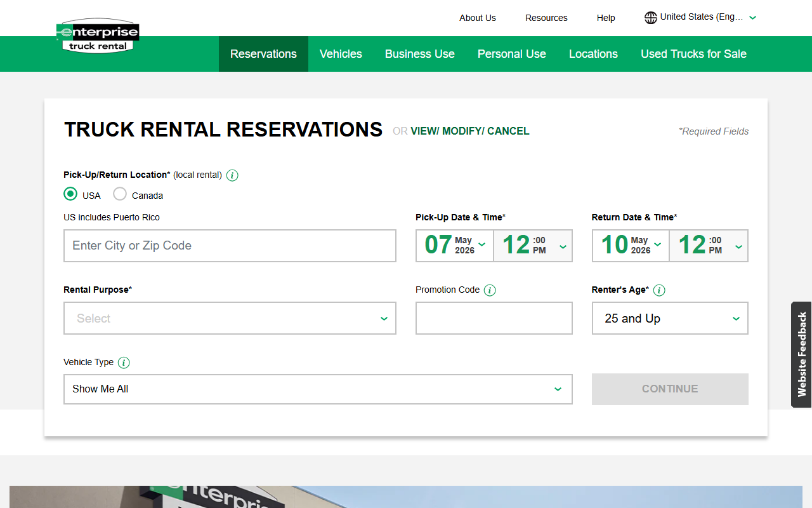Focus the Enter City or Zip Code field
The height and width of the screenshot is (508, 812).
[230, 246]
